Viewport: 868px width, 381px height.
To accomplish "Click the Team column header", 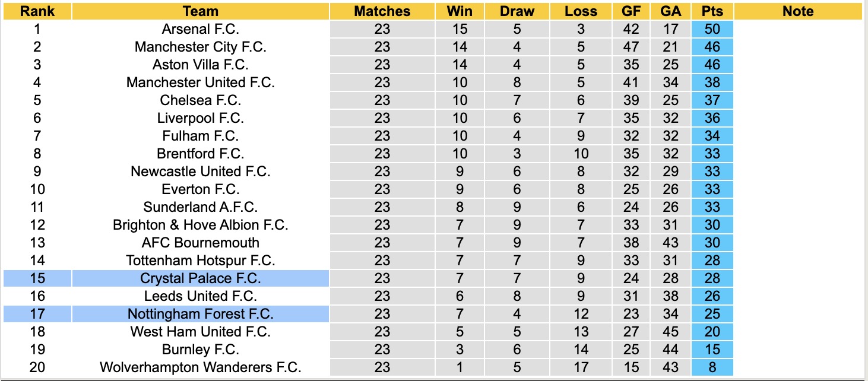I will (x=201, y=11).
